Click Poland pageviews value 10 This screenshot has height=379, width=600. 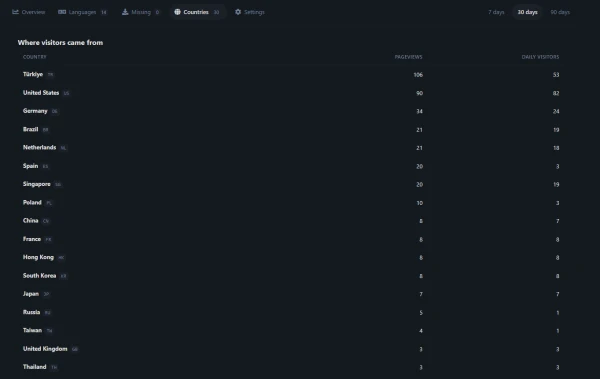(419, 203)
